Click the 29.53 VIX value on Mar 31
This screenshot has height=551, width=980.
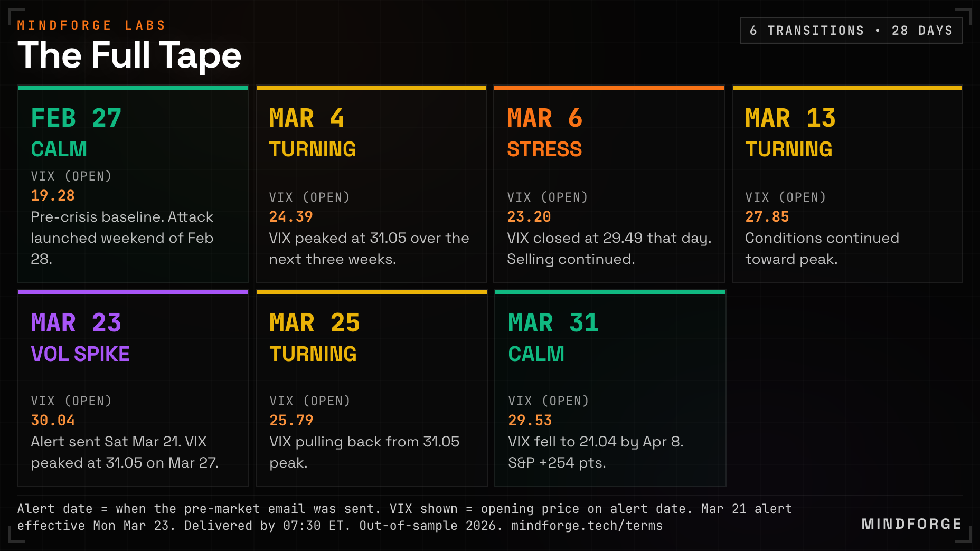[x=530, y=420]
